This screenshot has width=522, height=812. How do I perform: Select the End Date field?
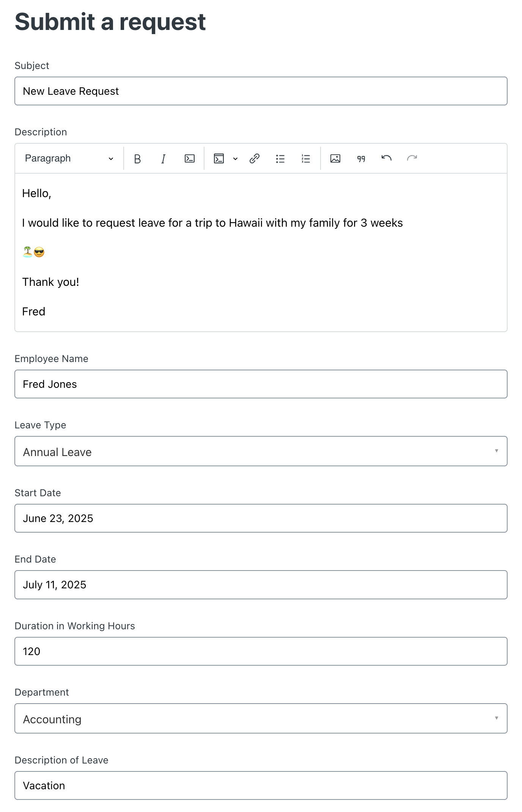pos(261,585)
